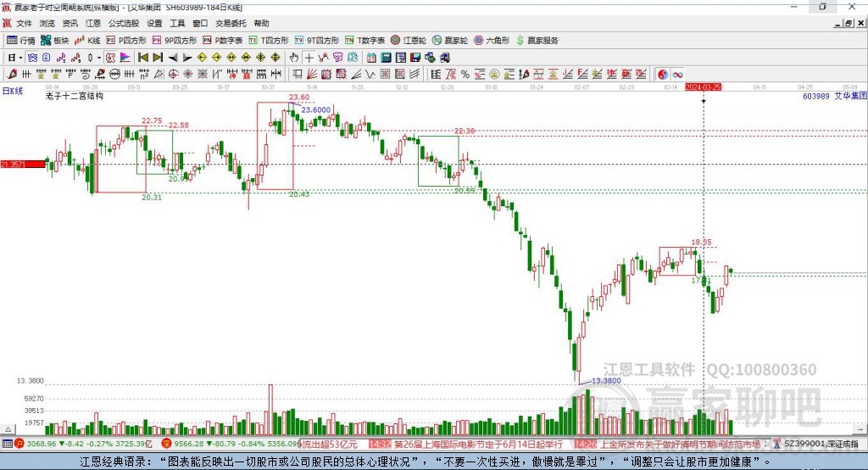Open the 资讯 menu

tap(70, 23)
